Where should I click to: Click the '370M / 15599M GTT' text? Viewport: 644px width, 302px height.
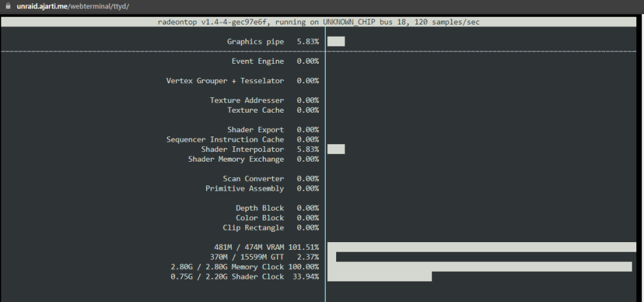pos(247,257)
